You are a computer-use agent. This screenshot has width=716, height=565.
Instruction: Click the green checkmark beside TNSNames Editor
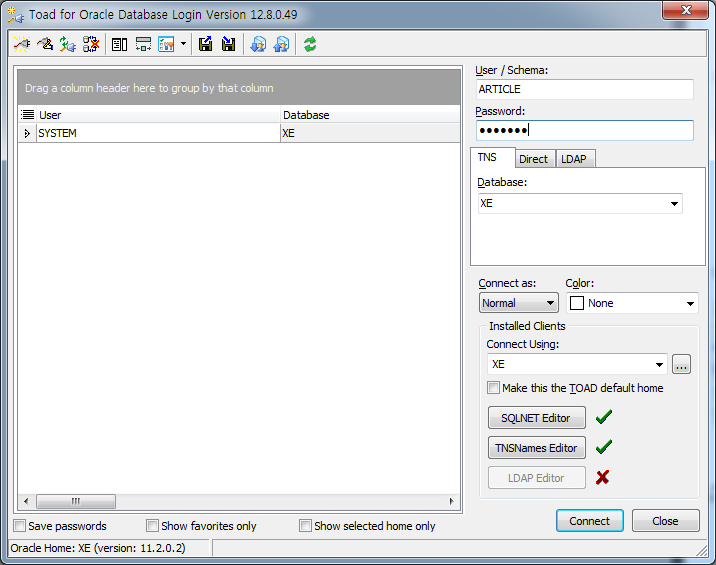[604, 447]
